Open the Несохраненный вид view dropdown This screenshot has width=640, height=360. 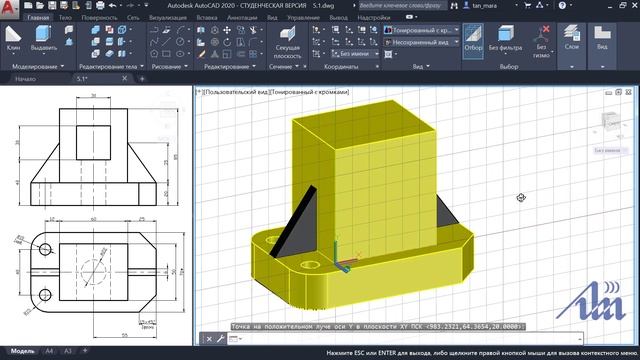coord(422,42)
